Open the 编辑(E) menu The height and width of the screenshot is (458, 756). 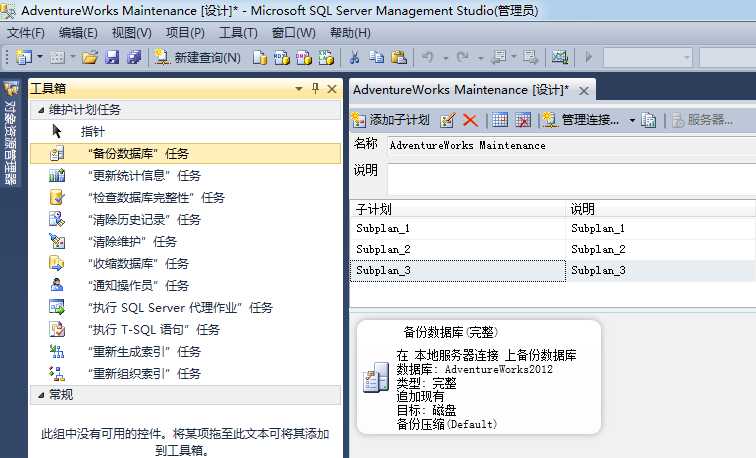[78, 33]
